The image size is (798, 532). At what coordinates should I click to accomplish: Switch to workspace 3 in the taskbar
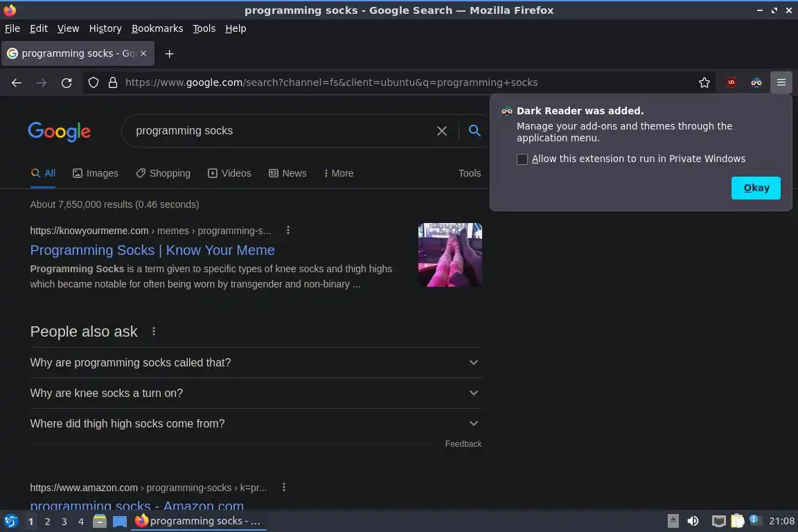[x=64, y=522]
